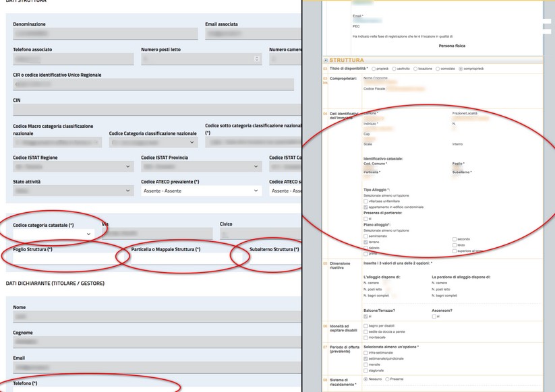
Task: Tick the 'Ascensore' sì checkbox
Action: 434,316
